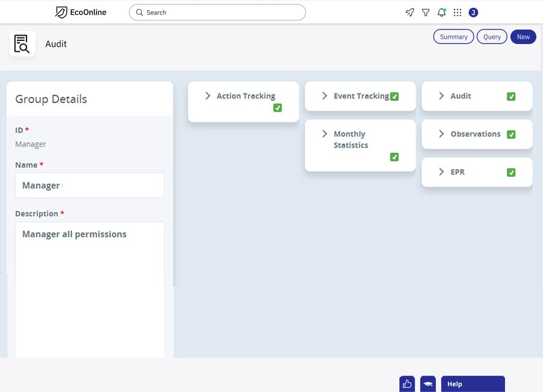Open the Help button
The image size is (543, 392).
coord(473,384)
